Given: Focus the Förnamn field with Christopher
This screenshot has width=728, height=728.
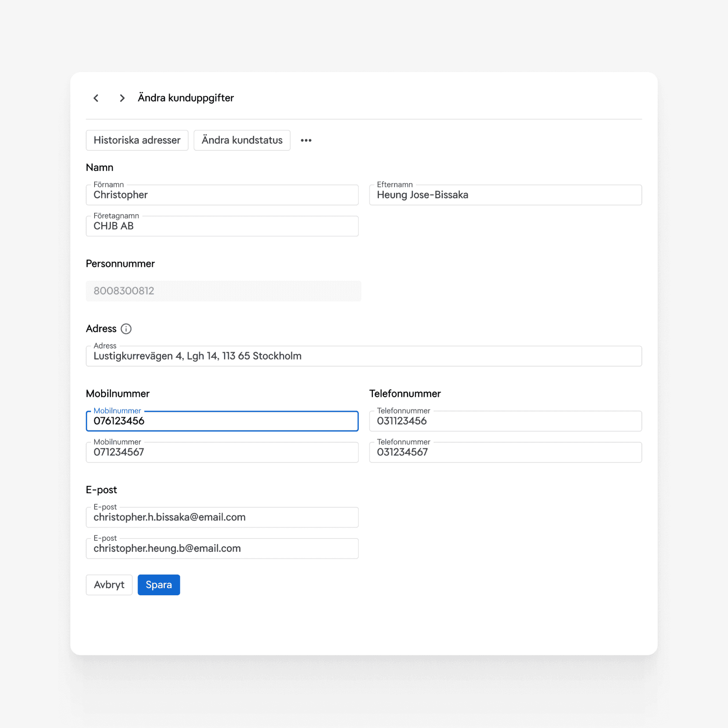Looking at the screenshot, I should click(x=222, y=195).
